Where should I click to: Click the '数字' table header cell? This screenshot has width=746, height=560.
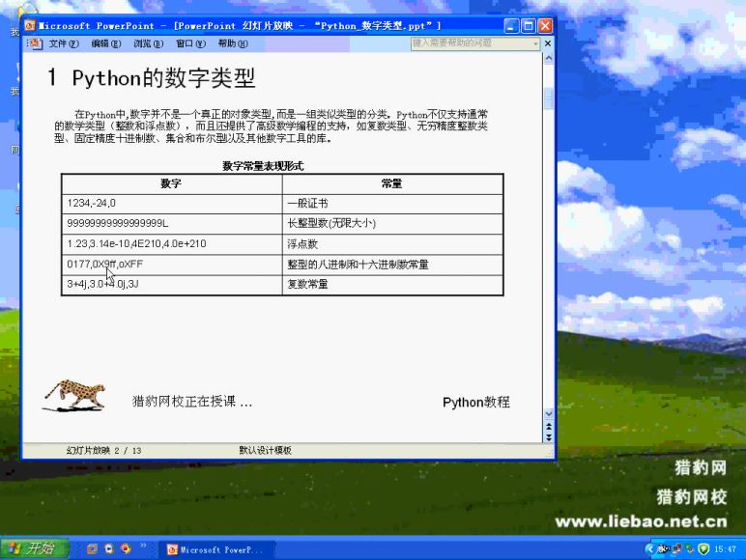[x=172, y=183]
